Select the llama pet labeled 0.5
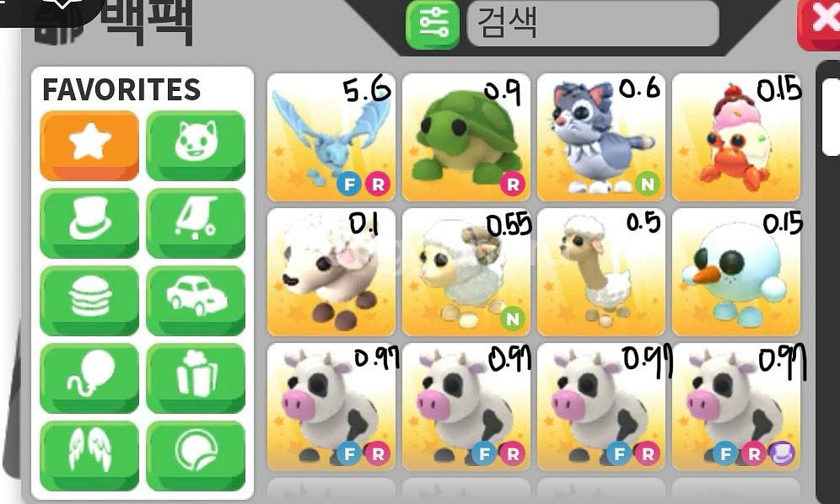840x504 pixels. pyautogui.click(x=601, y=272)
